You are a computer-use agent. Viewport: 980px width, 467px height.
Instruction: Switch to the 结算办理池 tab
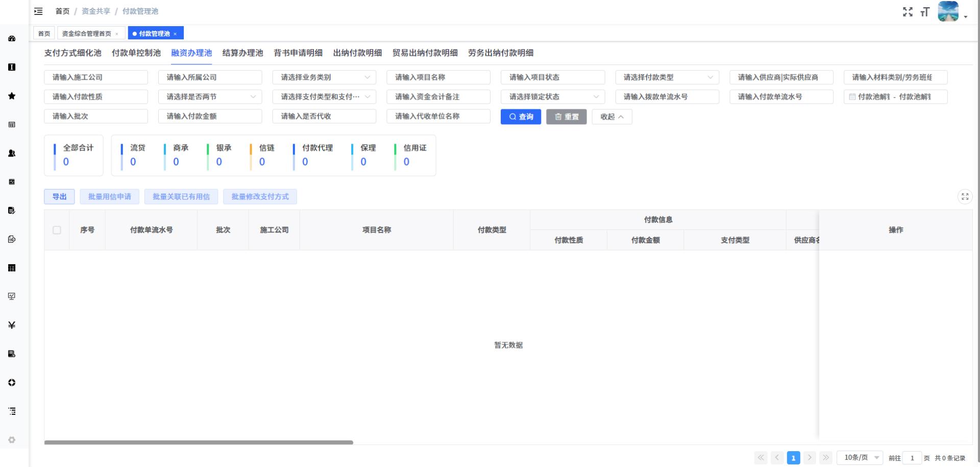(242, 53)
